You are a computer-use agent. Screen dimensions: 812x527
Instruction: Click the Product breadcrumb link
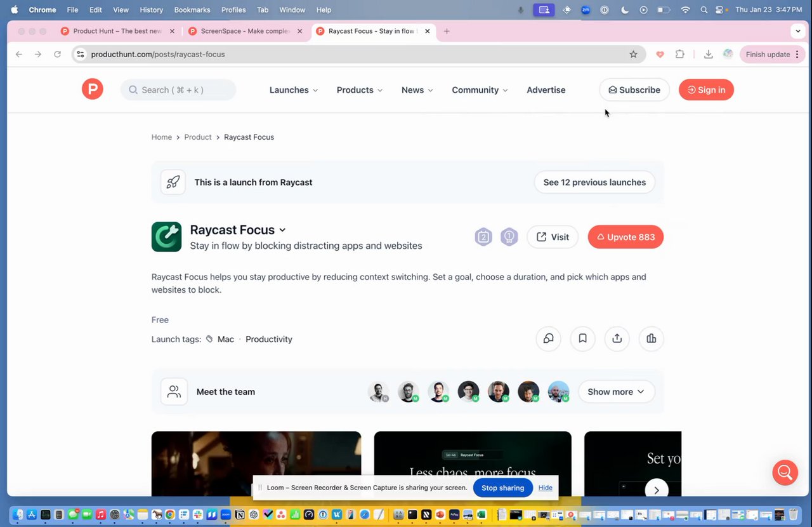click(198, 137)
